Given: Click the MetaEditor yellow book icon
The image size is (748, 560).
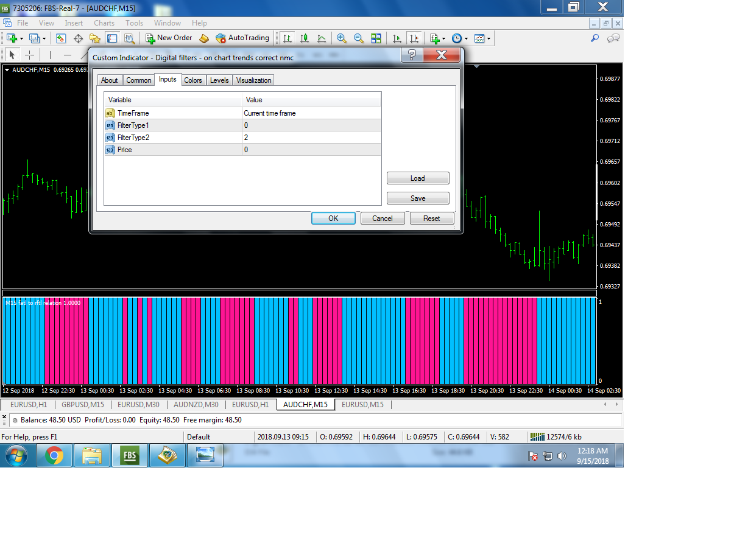Looking at the screenshot, I should point(204,38).
